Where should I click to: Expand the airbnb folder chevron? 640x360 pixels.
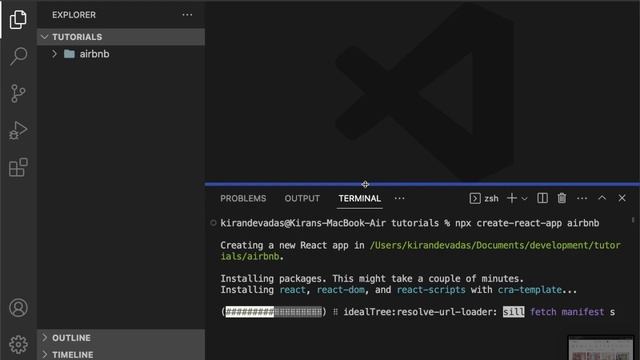point(54,54)
